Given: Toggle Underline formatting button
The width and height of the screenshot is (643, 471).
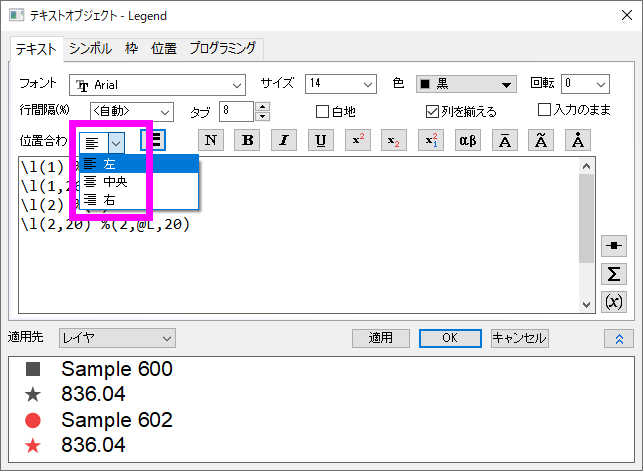Looking at the screenshot, I should coord(321,140).
